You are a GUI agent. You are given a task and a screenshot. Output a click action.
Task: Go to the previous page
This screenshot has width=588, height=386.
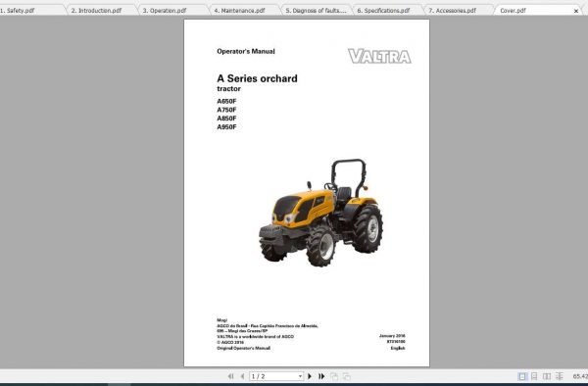(x=242, y=376)
